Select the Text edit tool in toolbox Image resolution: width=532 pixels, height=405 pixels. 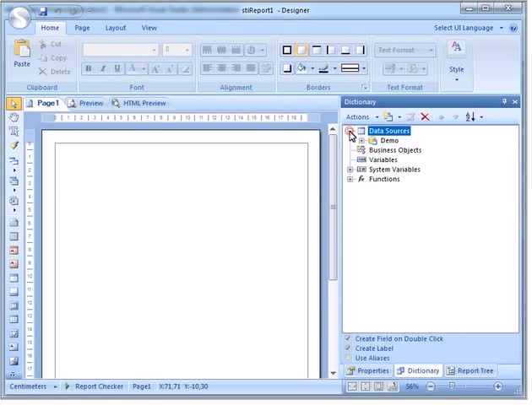coord(14,132)
